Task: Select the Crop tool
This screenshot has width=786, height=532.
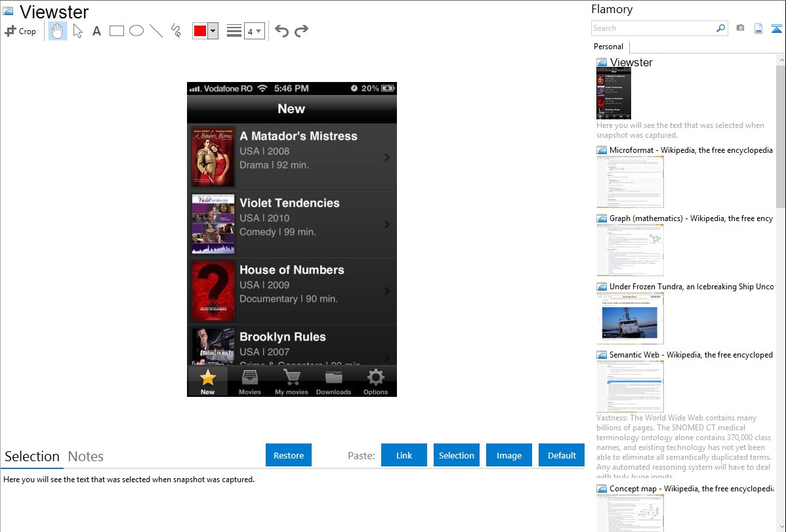Action: pos(20,31)
